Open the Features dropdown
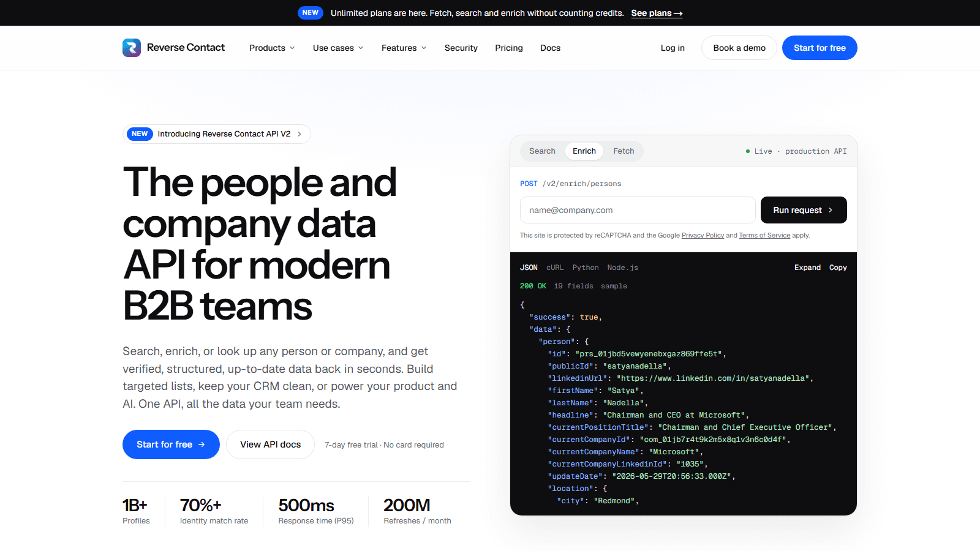Viewport: 980px width, 551px height. [404, 48]
